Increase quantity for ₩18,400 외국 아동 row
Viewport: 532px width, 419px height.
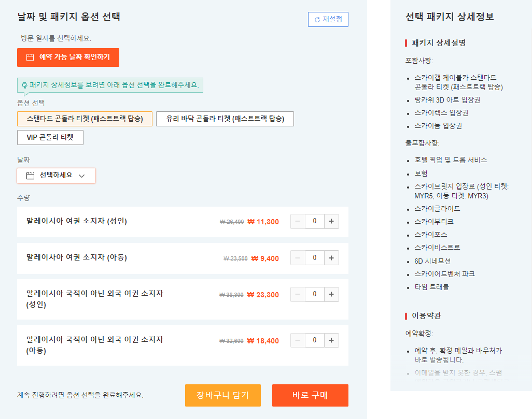(331, 340)
